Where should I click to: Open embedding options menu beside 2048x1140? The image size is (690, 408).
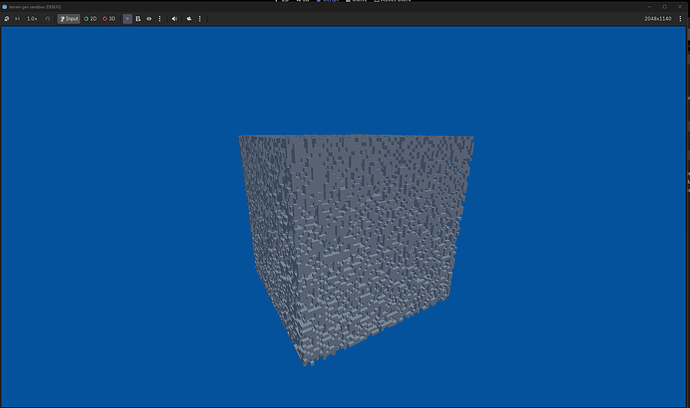click(680, 19)
